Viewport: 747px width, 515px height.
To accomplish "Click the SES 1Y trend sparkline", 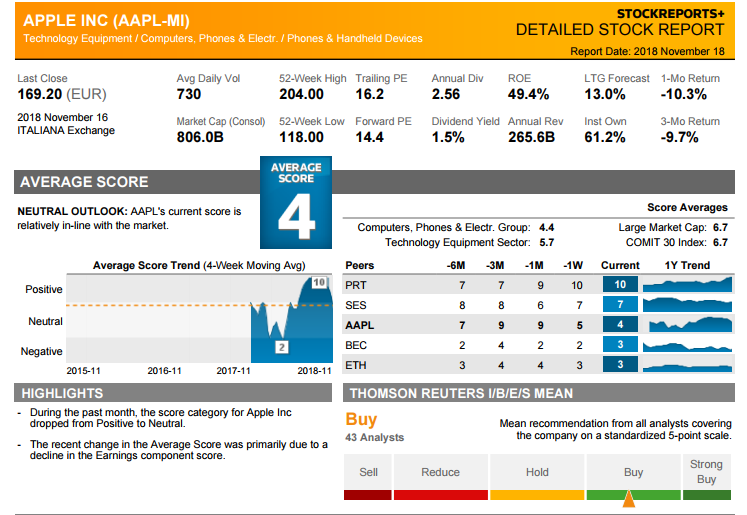I will (x=687, y=304).
